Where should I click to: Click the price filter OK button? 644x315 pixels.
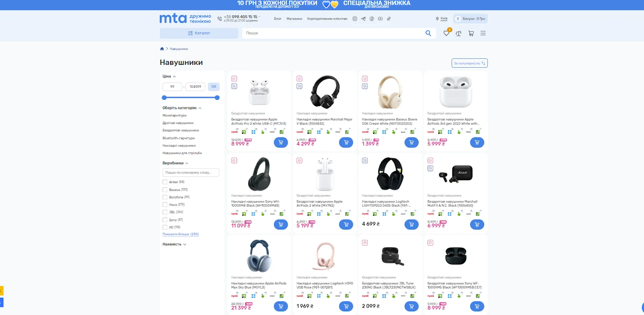[x=214, y=87]
